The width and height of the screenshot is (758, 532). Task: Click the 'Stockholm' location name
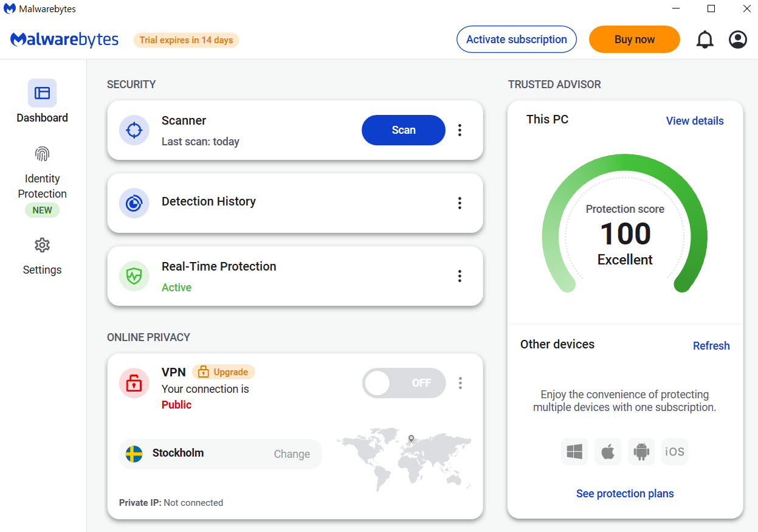point(178,453)
